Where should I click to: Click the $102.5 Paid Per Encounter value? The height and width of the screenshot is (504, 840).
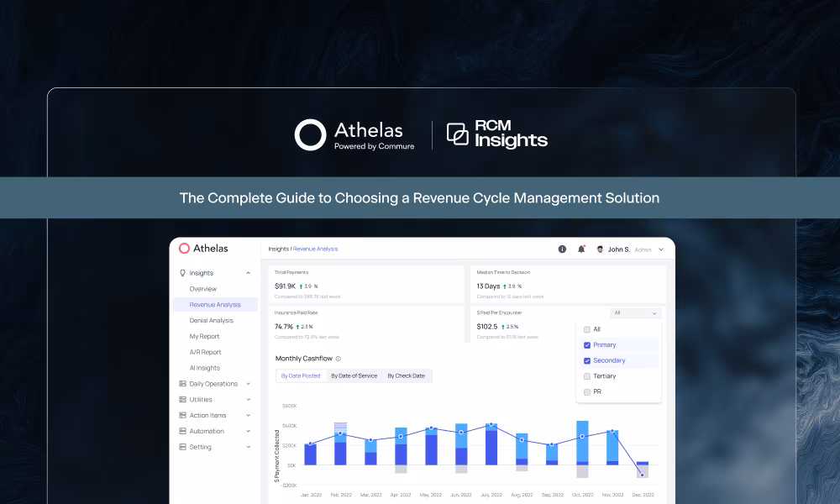(487, 327)
